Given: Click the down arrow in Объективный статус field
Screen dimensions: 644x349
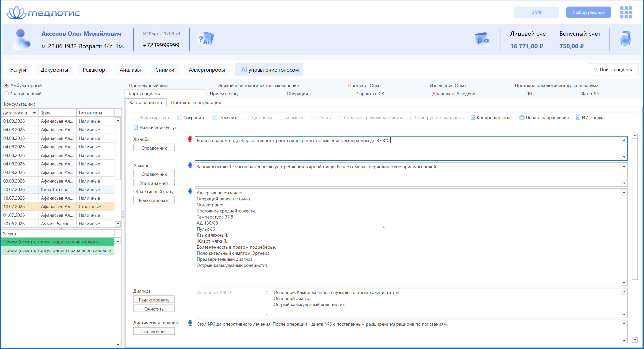Looking at the screenshot, I should pos(624,283).
